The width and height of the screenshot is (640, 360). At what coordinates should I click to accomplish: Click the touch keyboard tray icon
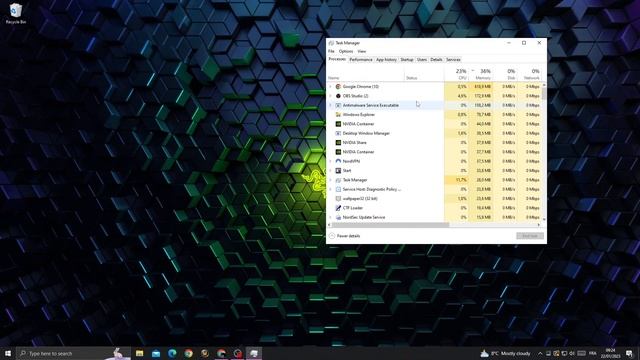[581, 353]
